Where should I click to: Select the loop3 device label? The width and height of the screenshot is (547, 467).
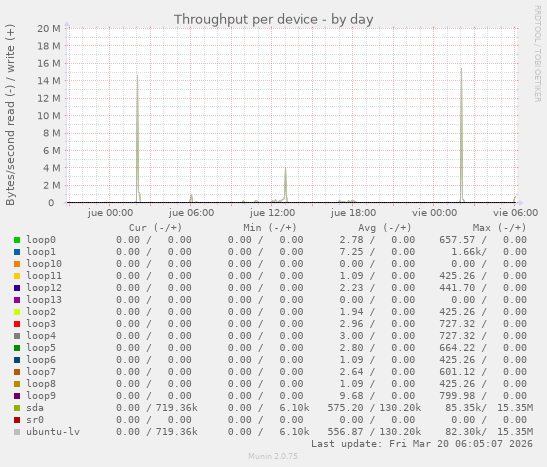click(x=41, y=324)
